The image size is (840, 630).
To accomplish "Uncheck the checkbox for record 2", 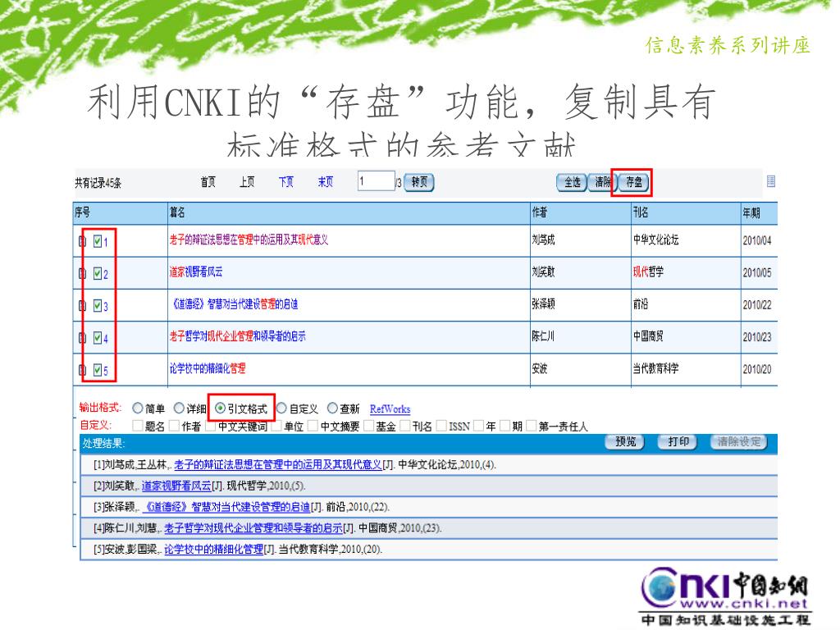I will point(98,274).
